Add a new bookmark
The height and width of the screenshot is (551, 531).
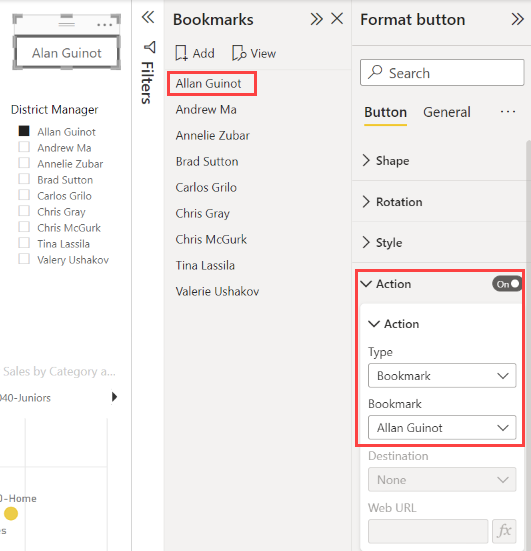click(x=195, y=53)
